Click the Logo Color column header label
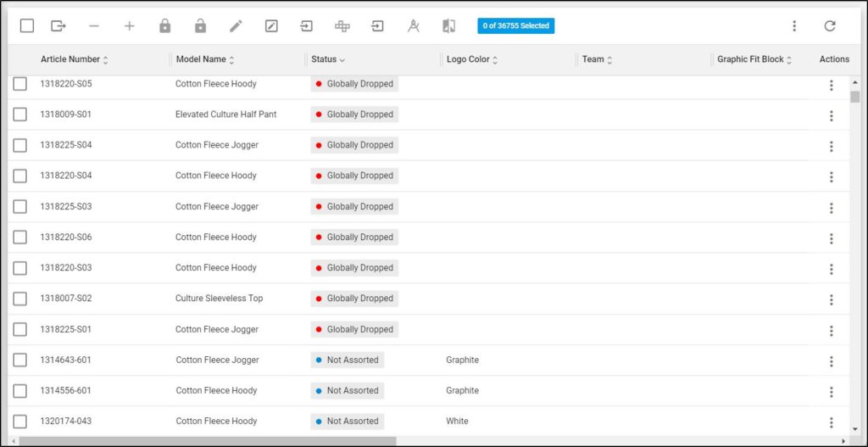Image resolution: width=868 pixels, height=447 pixels. pyautogui.click(x=468, y=59)
